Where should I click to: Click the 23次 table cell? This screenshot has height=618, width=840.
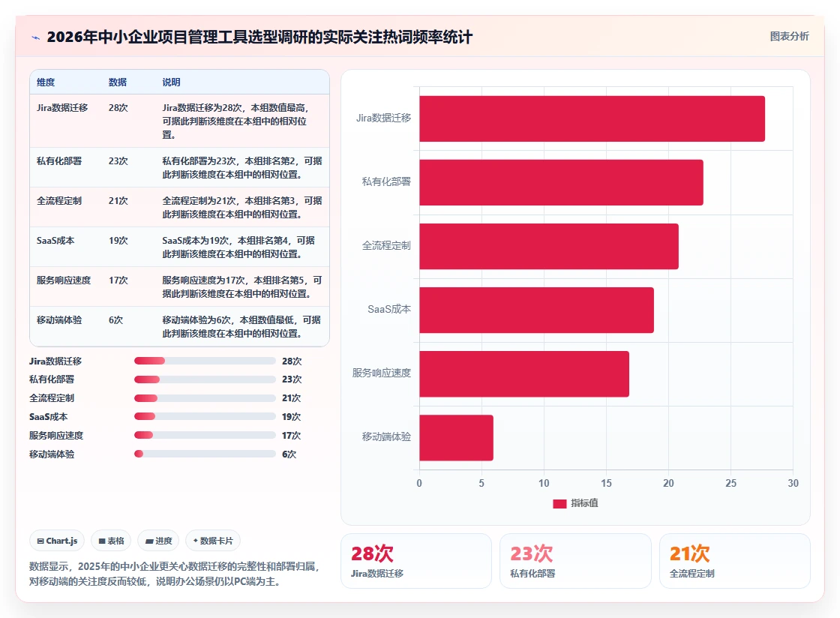pyautogui.click(x=118, y=161)
